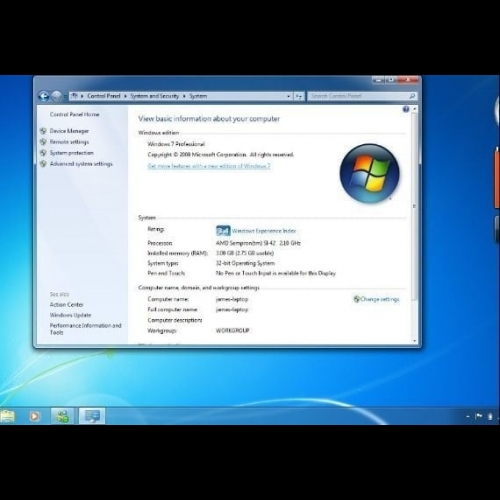Click james-laptop beside Computer name
Viewport: 500px width, 500px height.
coord(232,299)
